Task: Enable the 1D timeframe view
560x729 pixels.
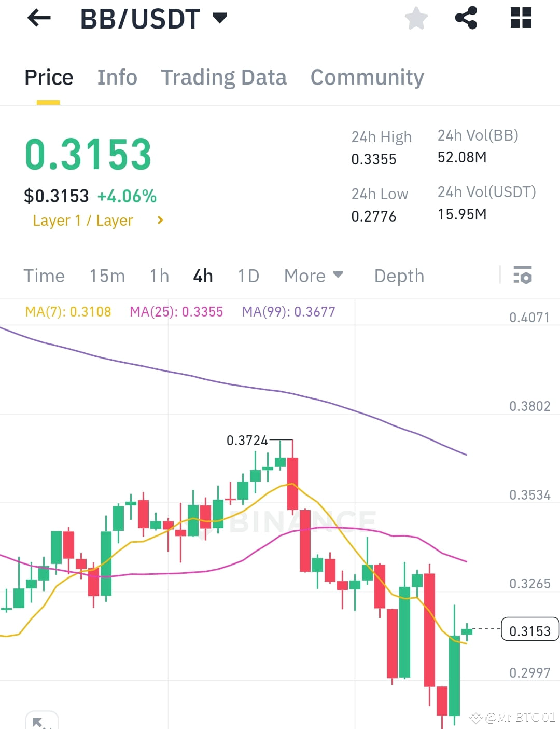Action: click(x=248, y=276)
